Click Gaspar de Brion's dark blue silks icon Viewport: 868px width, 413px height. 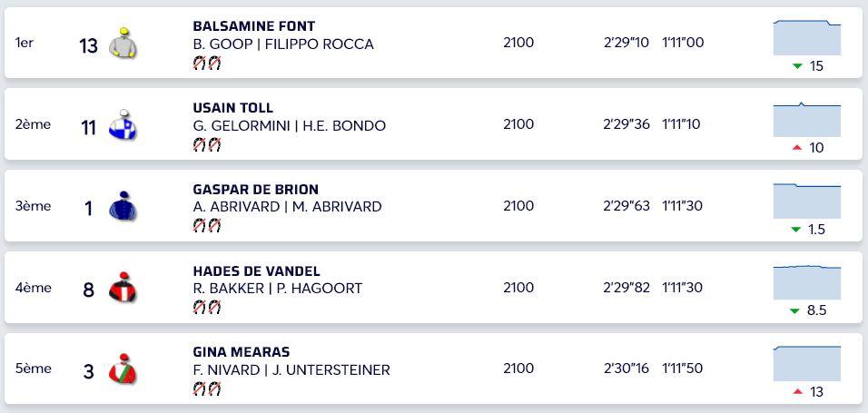coord(123,207)
